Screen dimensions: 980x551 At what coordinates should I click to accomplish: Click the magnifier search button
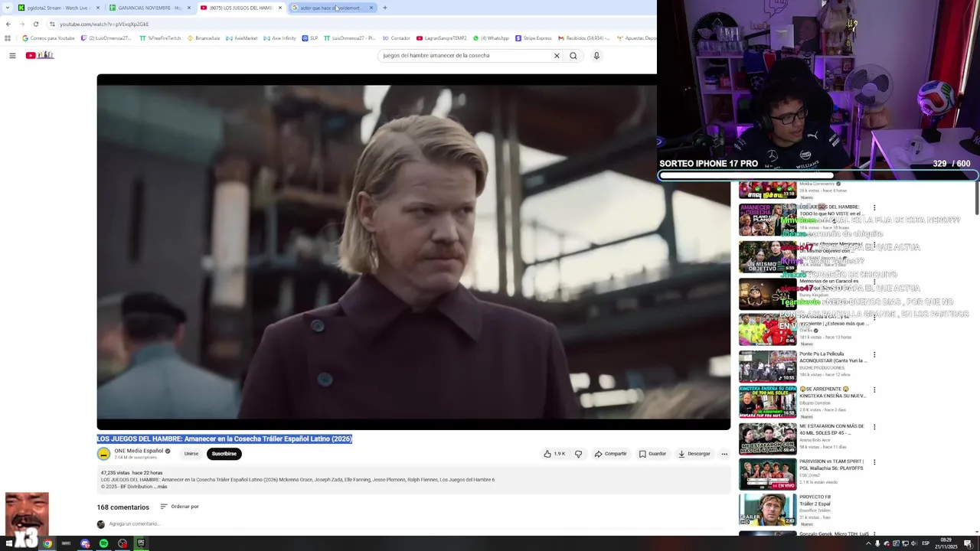click(x=573, y=55)
